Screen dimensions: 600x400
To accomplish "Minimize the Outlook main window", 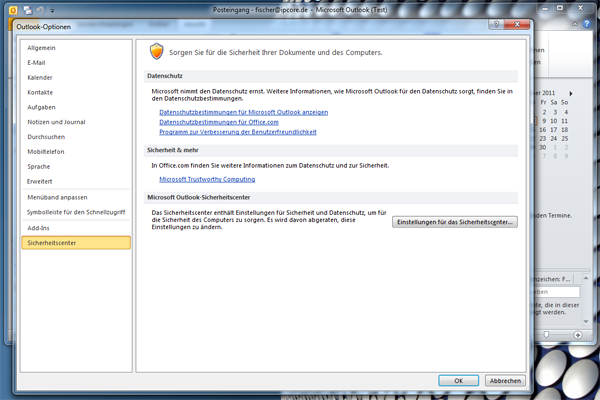I will [545, 8].
